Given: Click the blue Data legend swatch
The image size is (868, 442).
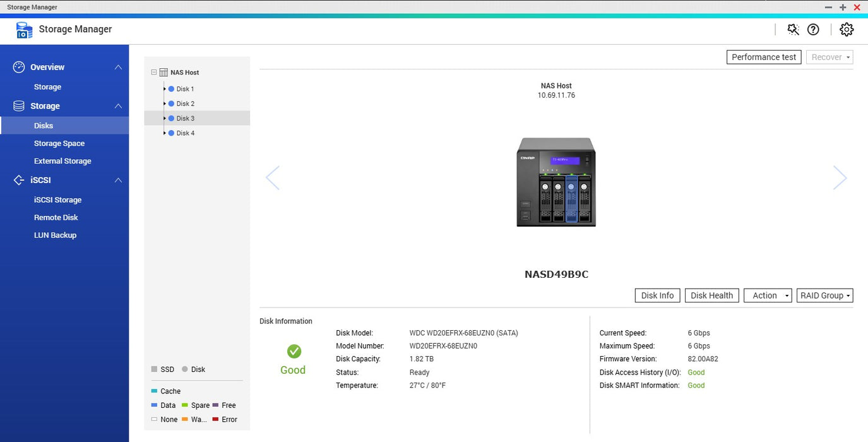Looking at the screenshot, I should coord(155,405).
